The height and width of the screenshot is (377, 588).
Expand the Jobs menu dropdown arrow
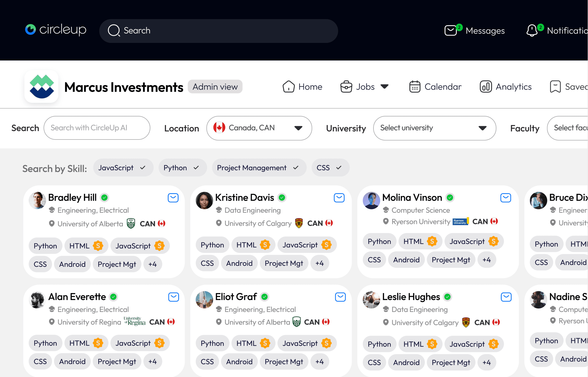tap(384, 86)
